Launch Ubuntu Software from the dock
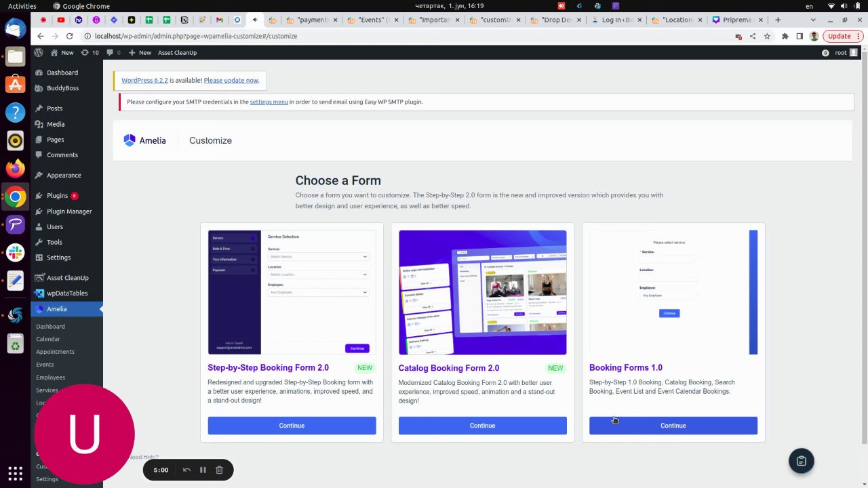This screenshot has height=488, width=868. click(x=15, y=84)
